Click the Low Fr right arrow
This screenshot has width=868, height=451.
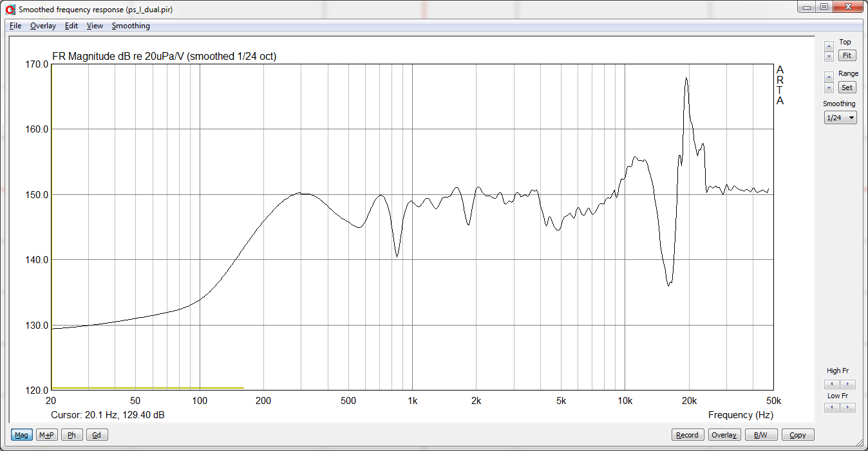pos(849,407)
